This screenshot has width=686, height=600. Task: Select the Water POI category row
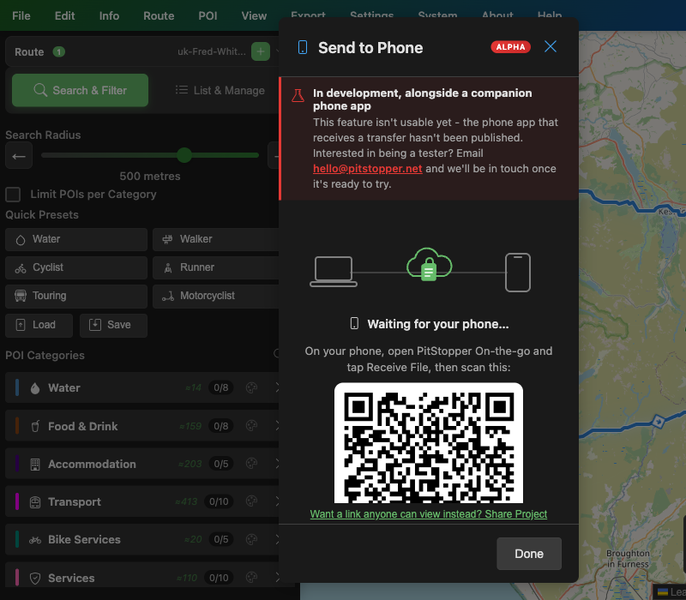click(142, 388)
